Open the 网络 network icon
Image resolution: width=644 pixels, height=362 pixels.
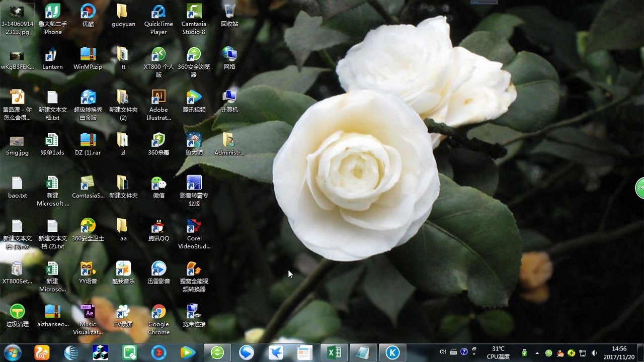229,58
